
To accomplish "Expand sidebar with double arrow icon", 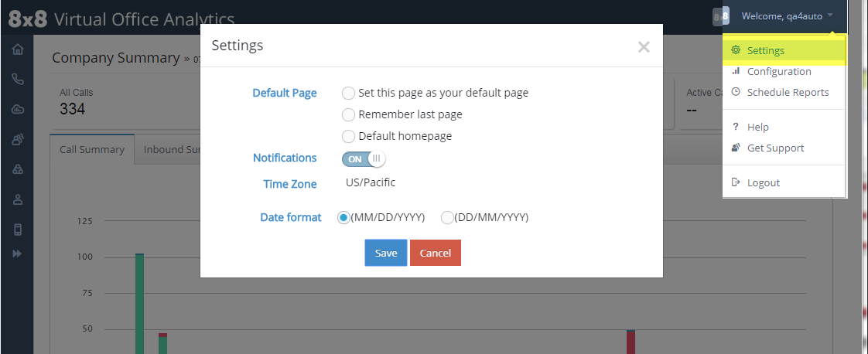I will [x=18, y=254].
